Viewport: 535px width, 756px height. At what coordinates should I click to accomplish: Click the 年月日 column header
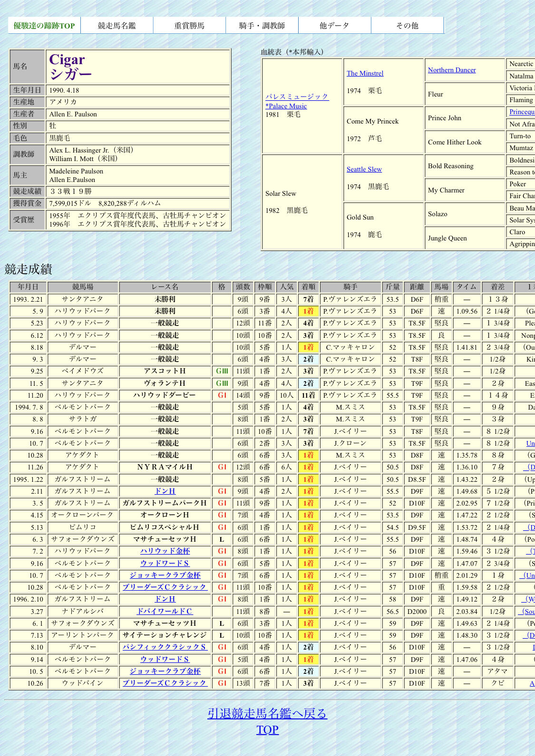point(29,287)
